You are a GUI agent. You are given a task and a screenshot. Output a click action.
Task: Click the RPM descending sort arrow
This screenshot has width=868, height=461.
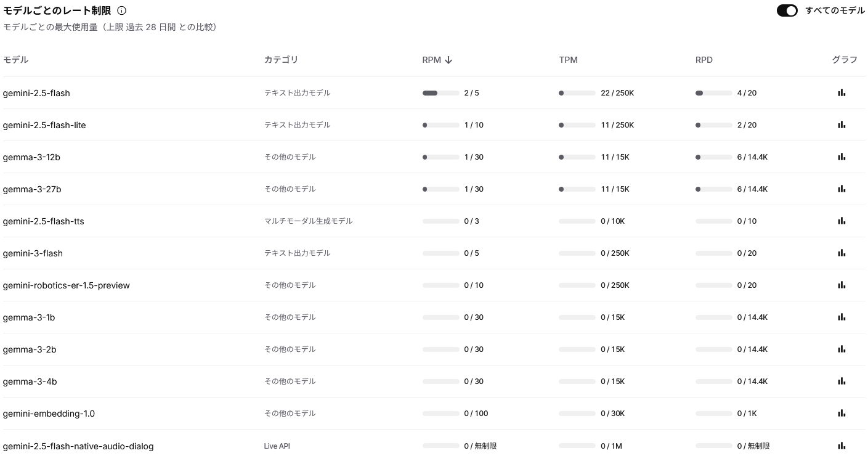point(448,60)
